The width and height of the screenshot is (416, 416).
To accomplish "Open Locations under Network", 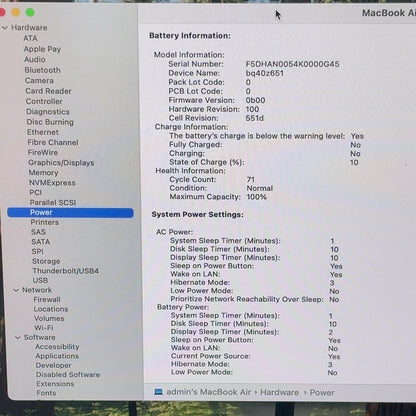I will click(51, 309).
